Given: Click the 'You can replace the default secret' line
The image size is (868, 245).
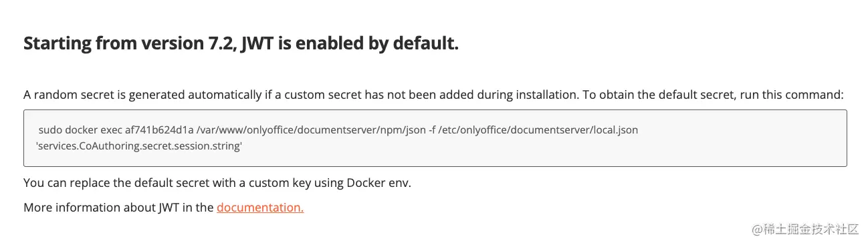Looking at the screenshot, I should (x=217, y=182).
